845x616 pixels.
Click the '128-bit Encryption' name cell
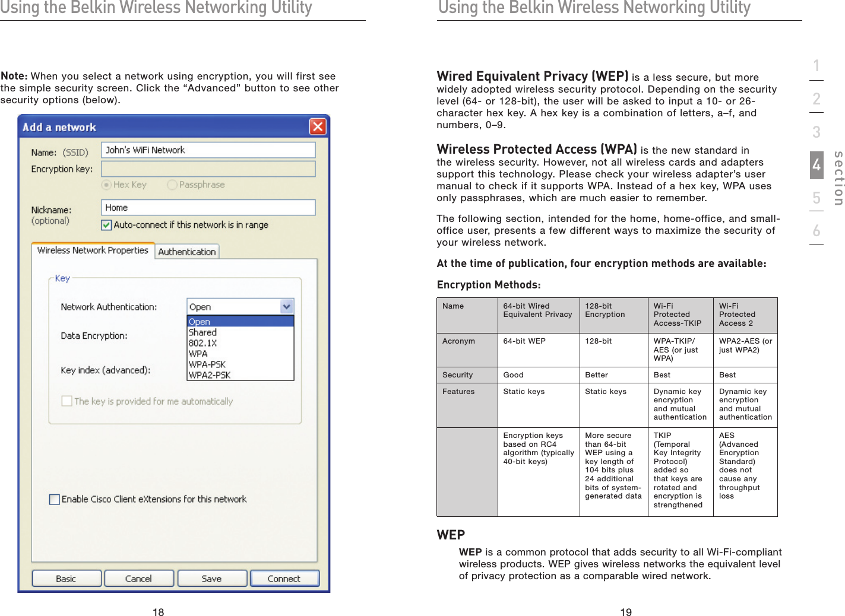click(614, 315)
